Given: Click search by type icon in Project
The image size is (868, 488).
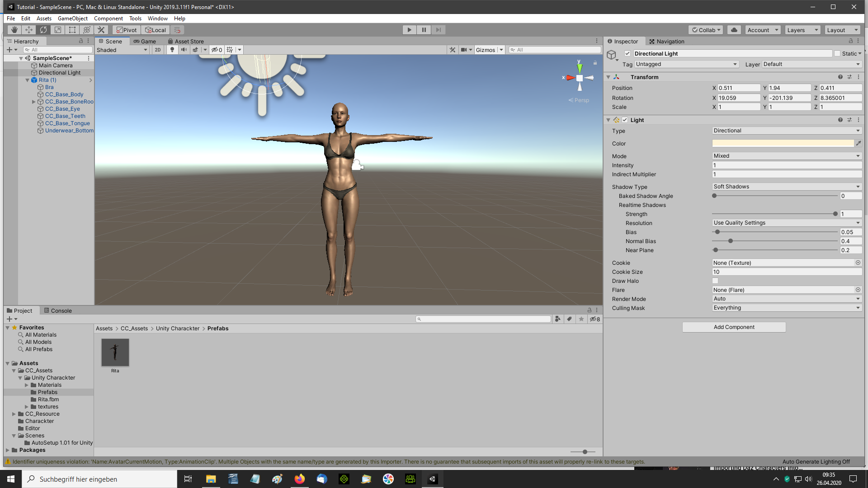Looking at the screenshot, I should 558,319.
